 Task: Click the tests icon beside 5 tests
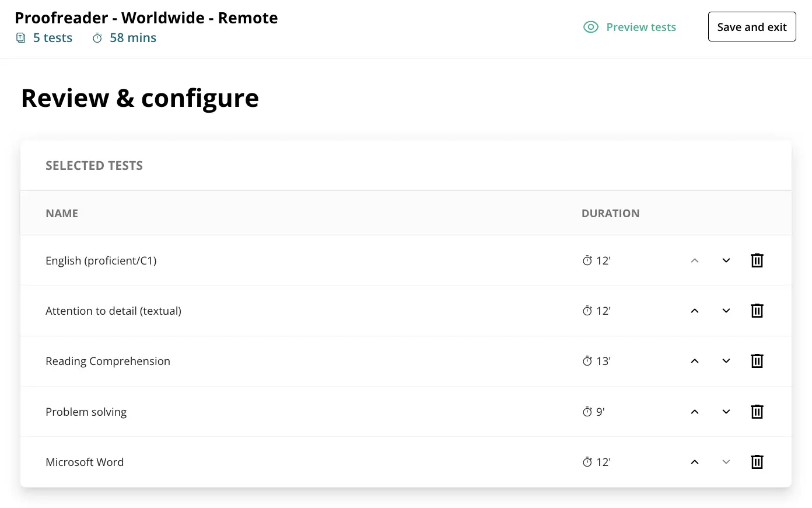pyautogui.click(x=21, y=38)
